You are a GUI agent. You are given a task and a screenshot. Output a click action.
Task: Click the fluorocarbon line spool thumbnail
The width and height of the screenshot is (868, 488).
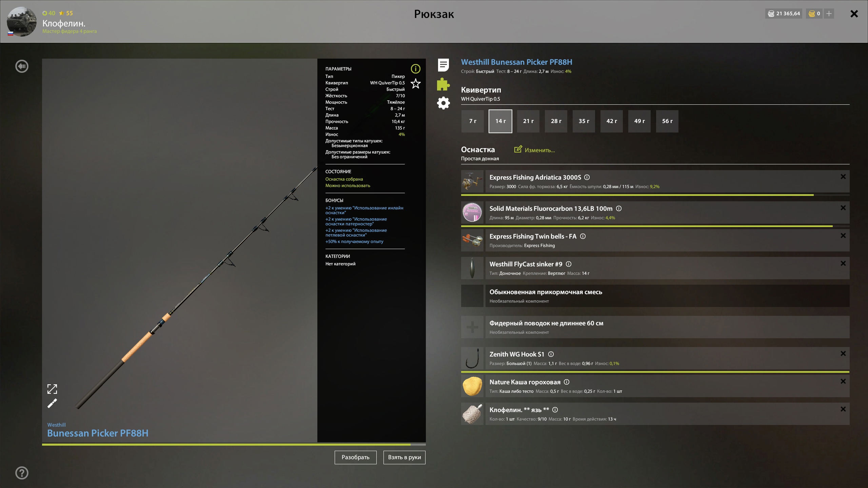point(472,212)
